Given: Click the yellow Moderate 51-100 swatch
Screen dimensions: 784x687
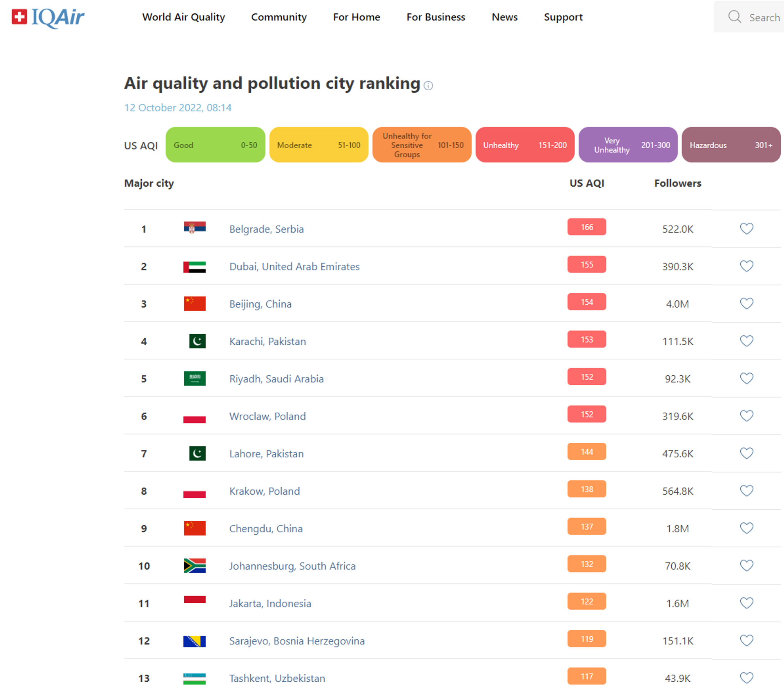Looking at the screenshot, I should pyautogui.click(x=318, y=145).
